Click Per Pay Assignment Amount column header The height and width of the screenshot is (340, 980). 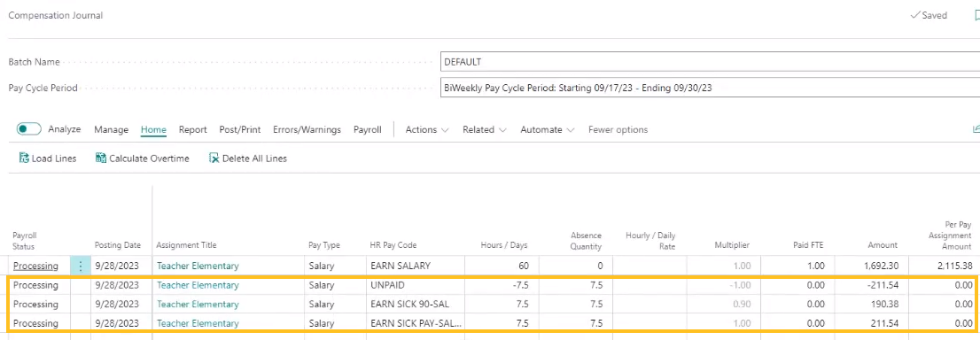951,236
